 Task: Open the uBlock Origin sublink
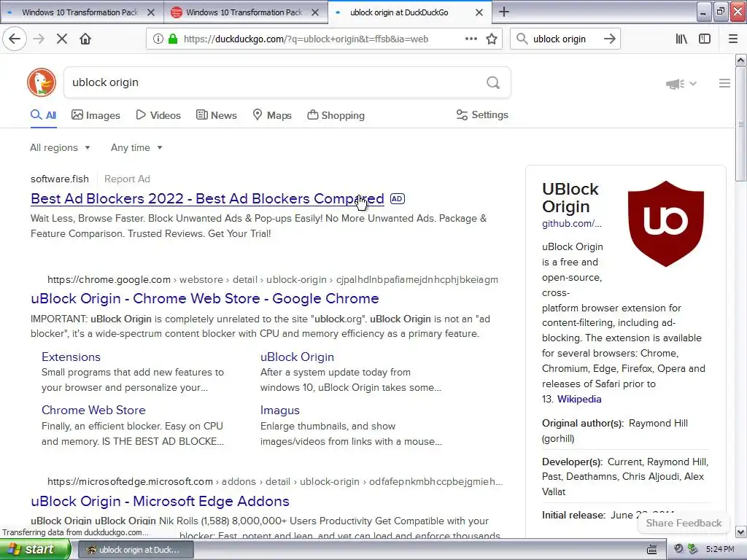(298, 357)
